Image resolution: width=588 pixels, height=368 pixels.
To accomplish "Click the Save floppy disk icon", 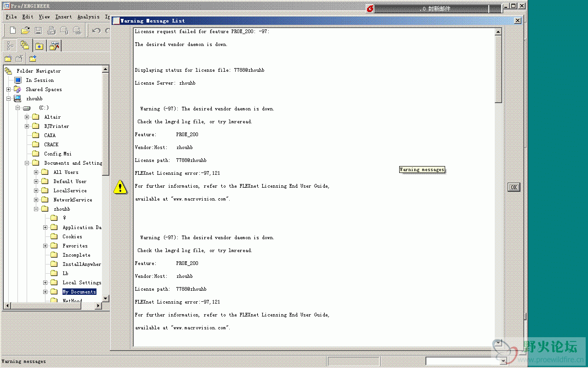I will tap(39, 30).
